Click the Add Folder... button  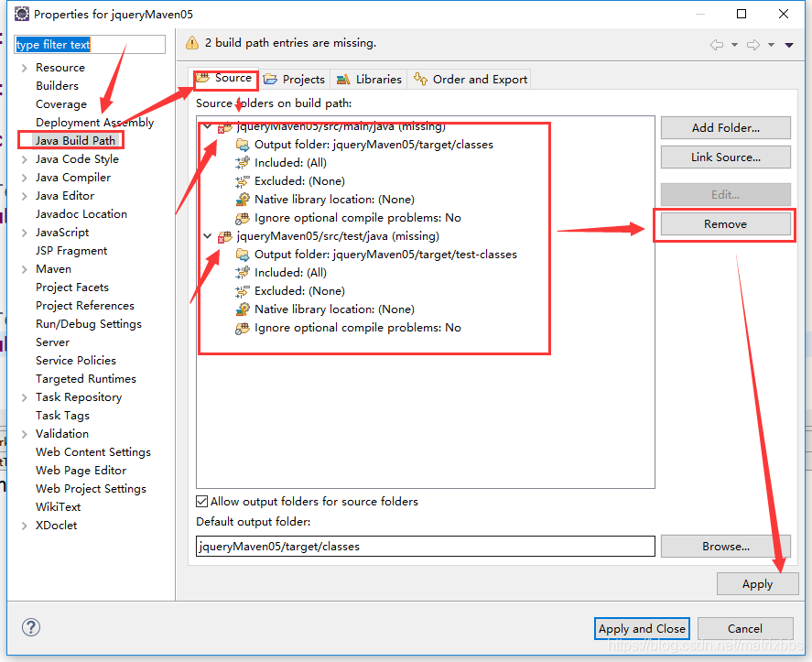point(726,128)
